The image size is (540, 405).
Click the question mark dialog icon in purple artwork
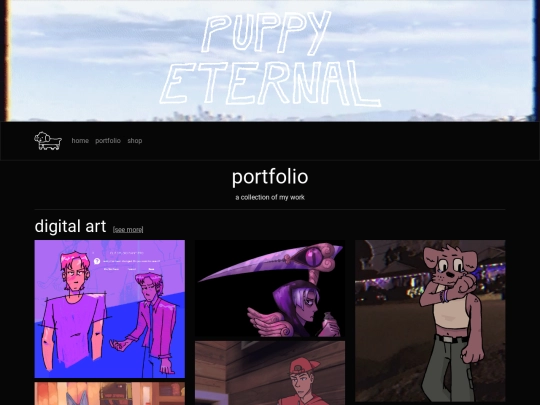(x=97, y=261)
